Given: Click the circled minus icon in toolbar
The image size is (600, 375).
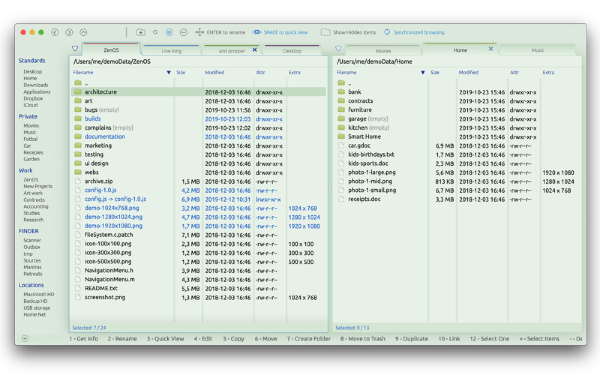Looking at the screenshot, I should [x=184, y=33].
